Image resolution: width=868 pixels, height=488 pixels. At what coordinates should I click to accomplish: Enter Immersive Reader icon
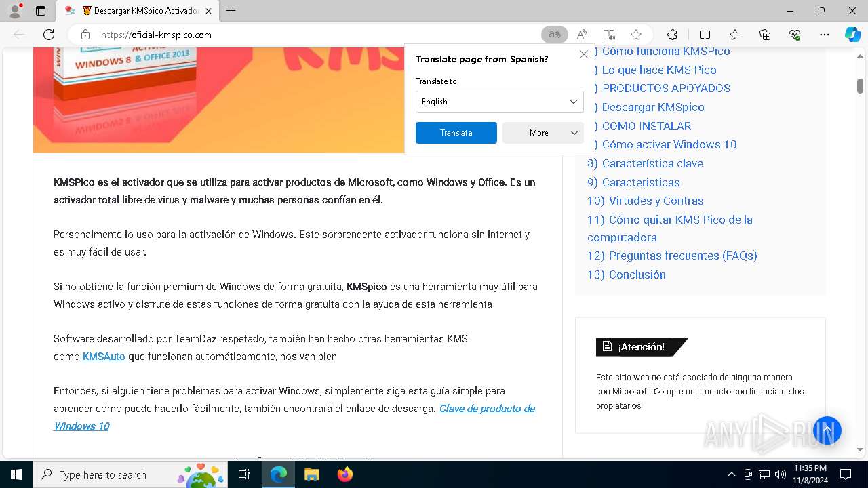coord(609,35)
